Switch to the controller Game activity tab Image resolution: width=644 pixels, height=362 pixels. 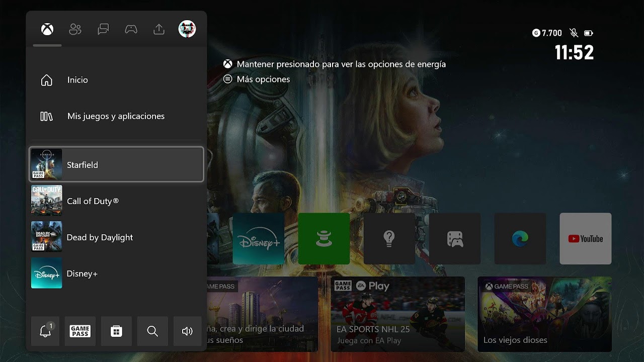point(131,30)
